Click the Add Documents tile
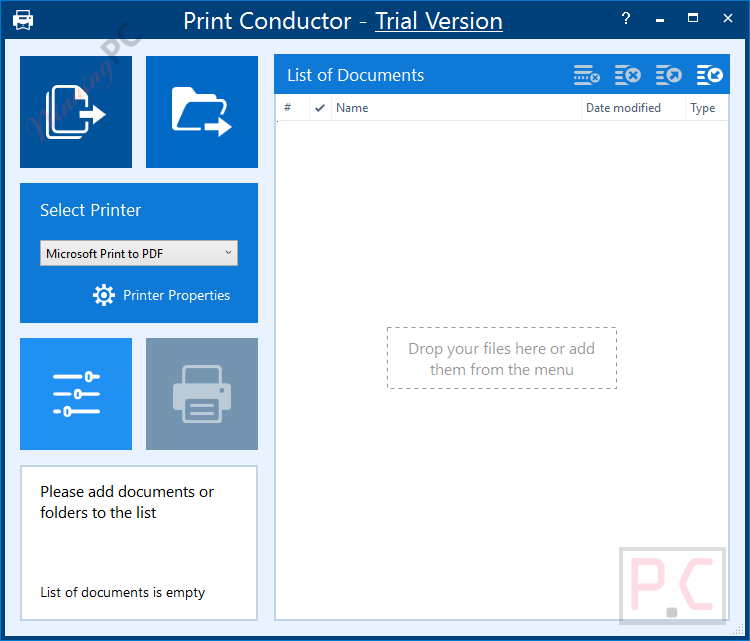The image size is (750, 641). [x=76, y=112]
